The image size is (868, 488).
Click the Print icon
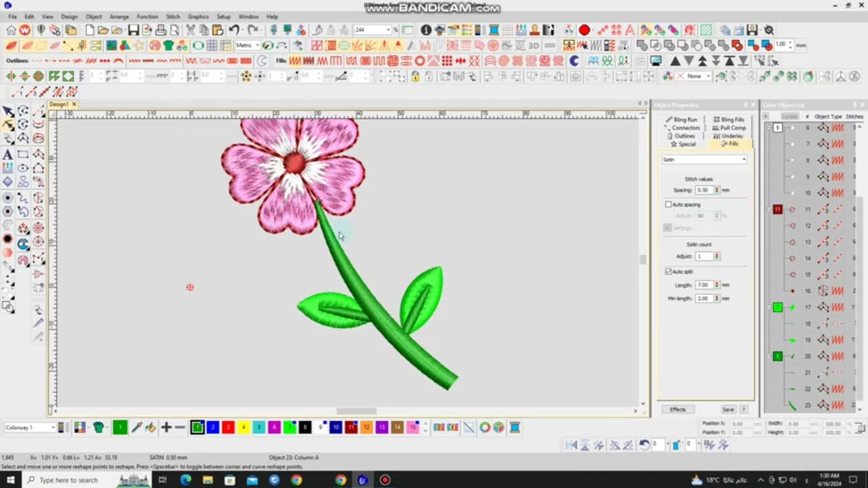(161, 30)
